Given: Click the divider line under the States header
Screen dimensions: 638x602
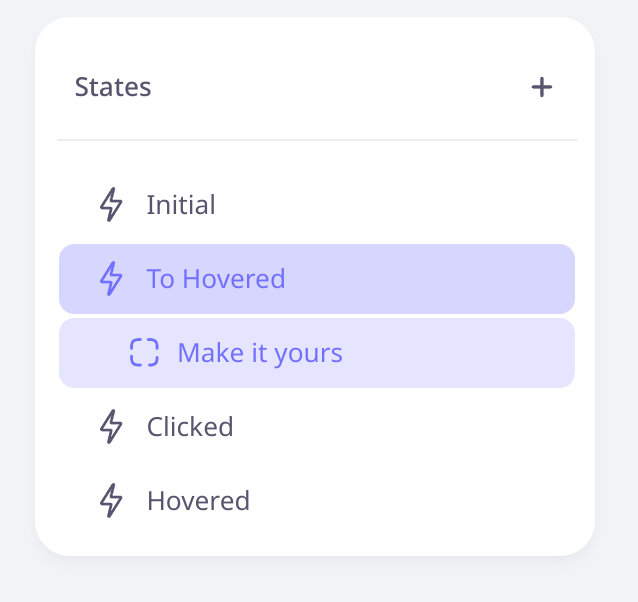Looking at the screenshot, I should tap(317, 140).
